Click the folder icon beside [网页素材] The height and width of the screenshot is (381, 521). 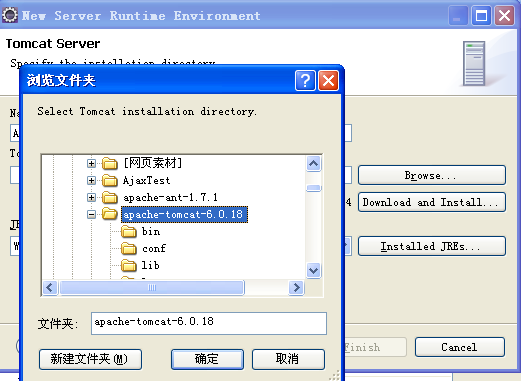tap(110, 163)
